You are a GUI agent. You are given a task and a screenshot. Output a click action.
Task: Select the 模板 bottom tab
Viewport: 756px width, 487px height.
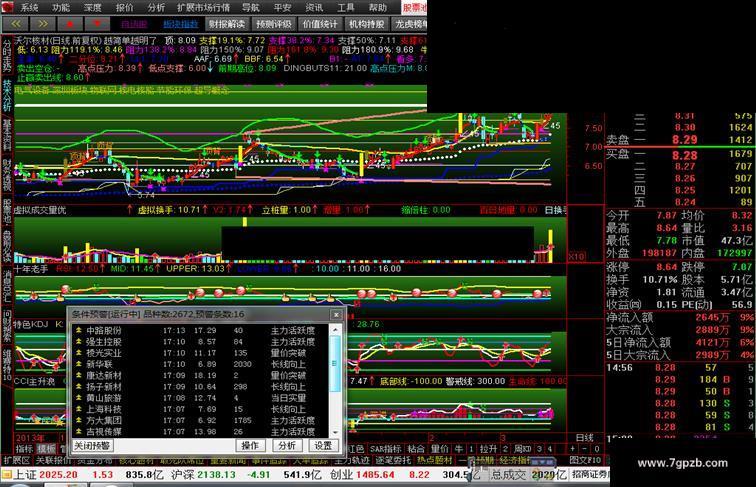pyautogui.click(x=46, y=449)
